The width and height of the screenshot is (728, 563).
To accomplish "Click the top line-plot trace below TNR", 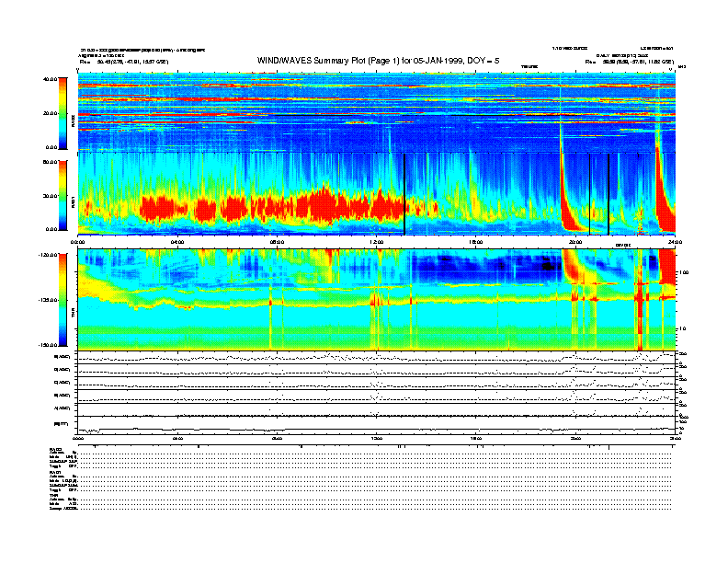I will tap(376, 357).
